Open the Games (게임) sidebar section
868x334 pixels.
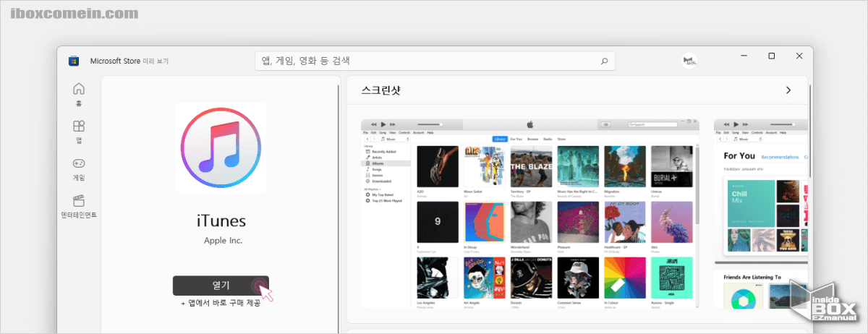[79, 169]
